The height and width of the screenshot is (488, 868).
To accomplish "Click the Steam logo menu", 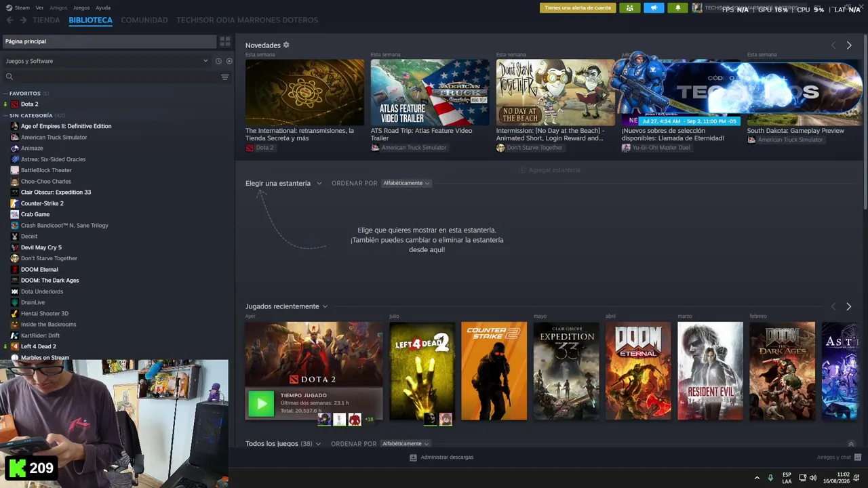I will coord(9,7).
